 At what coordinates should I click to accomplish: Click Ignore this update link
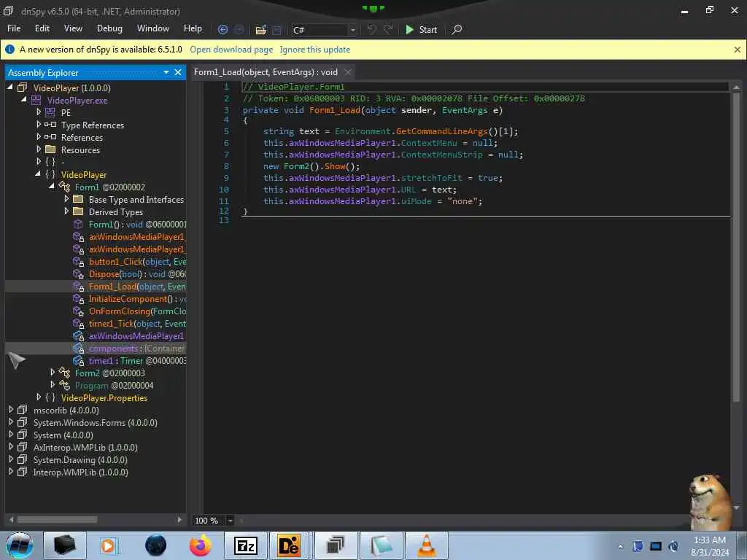tap(315, 50)
